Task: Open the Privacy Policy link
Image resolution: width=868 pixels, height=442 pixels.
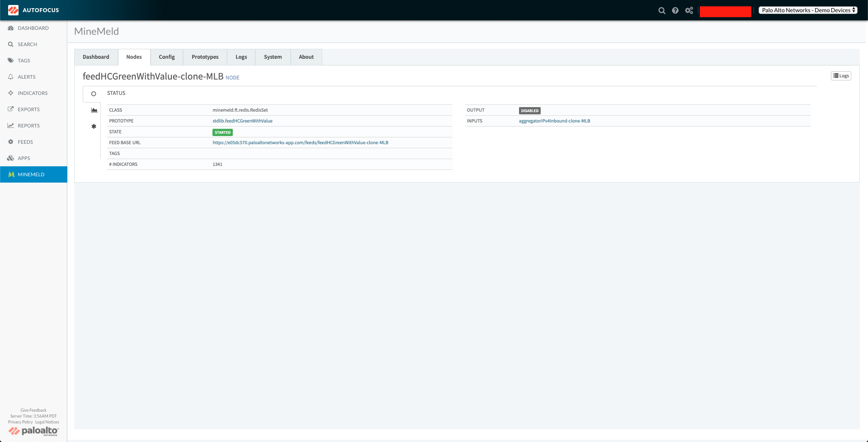Action: (x=20, y=422)
